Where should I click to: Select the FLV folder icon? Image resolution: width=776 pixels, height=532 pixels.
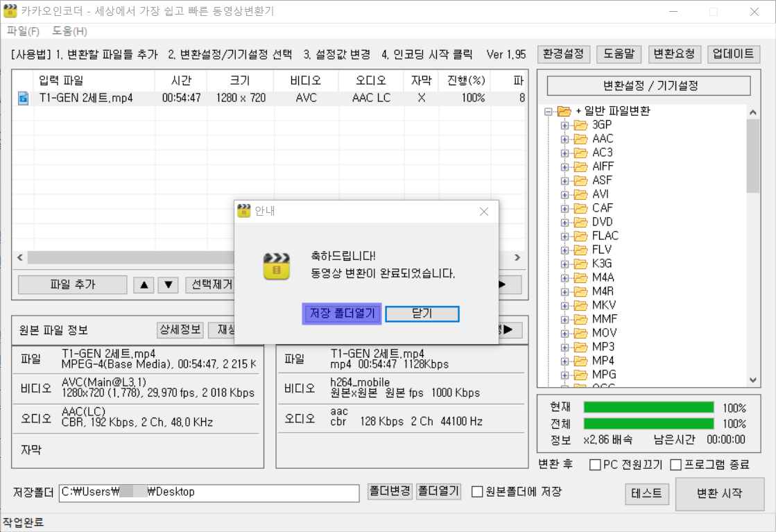tap(580, 250)
